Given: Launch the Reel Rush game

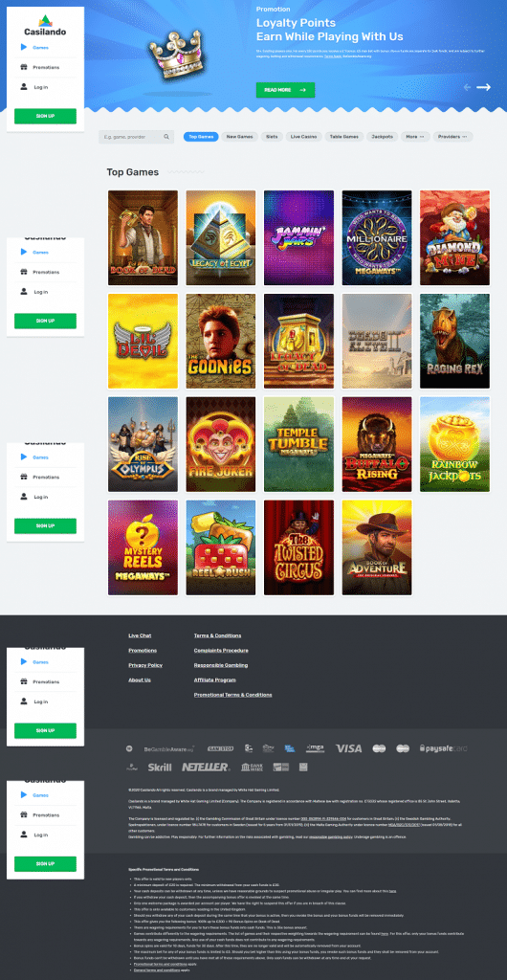Looking at the screenshot, I should point(220,547).
